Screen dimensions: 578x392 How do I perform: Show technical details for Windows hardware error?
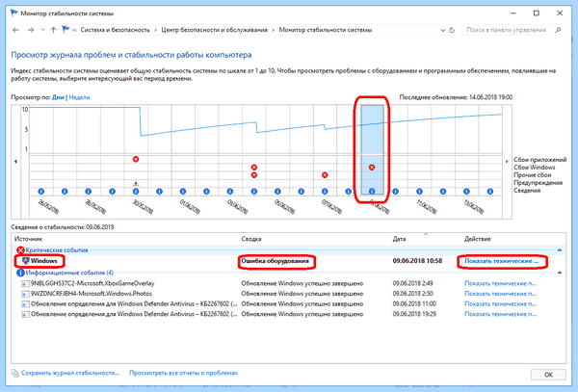[x=501, y=261]
